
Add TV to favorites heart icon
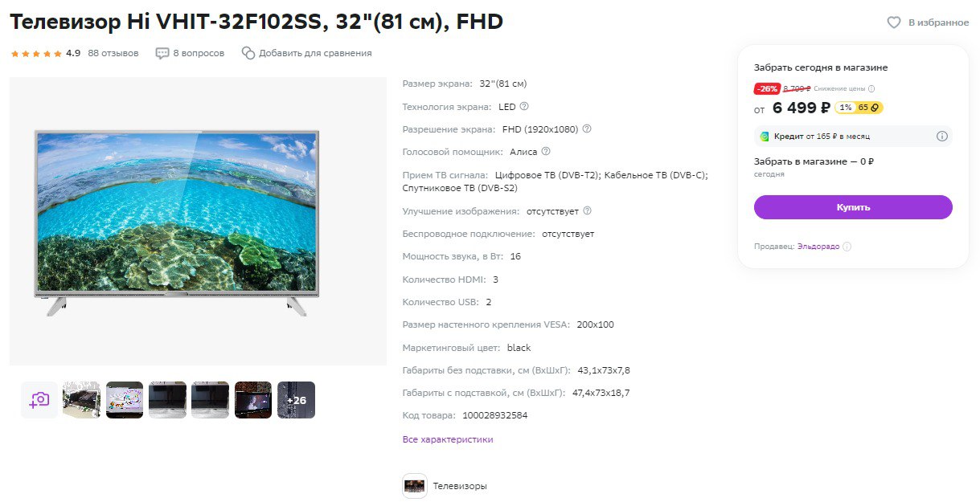coord(893,22)
